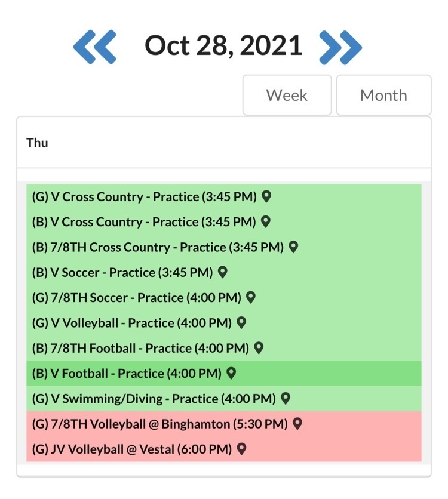The image size is (448, 499).
Task: Advance to next day using double-right arrows
Action: [340, 47]
